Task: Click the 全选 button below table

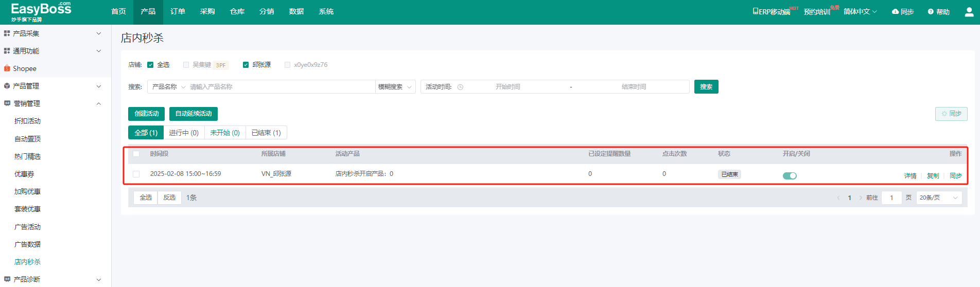Action: coord(146,198)
